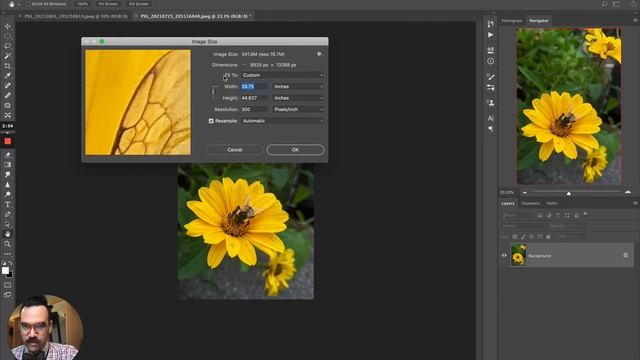Select the Gradient tool
The image size is (640, 360).
pos(7,165)
